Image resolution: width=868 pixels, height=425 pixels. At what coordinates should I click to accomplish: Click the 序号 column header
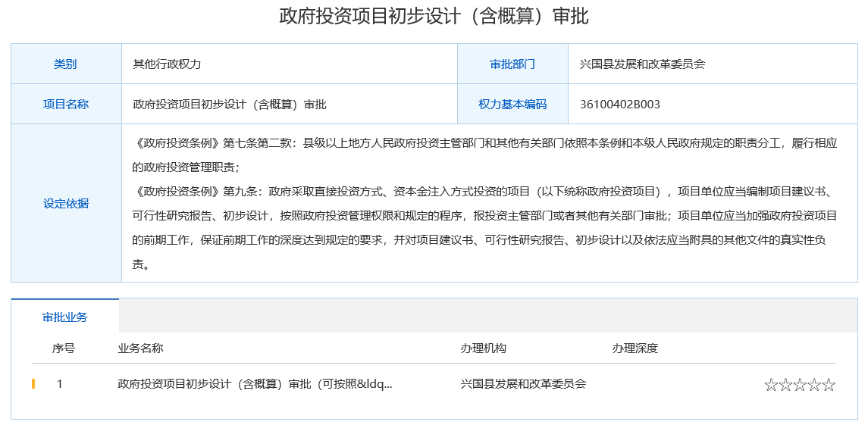point(63,348)
